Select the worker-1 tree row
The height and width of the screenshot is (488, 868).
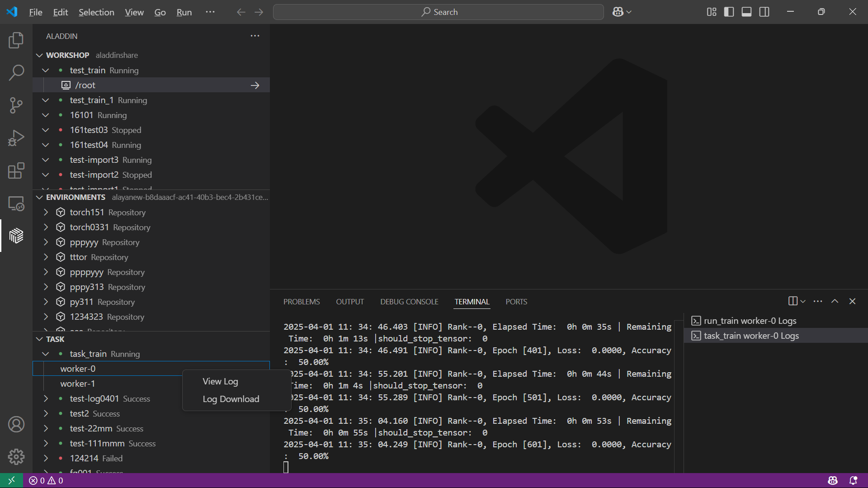coord(151,384)
